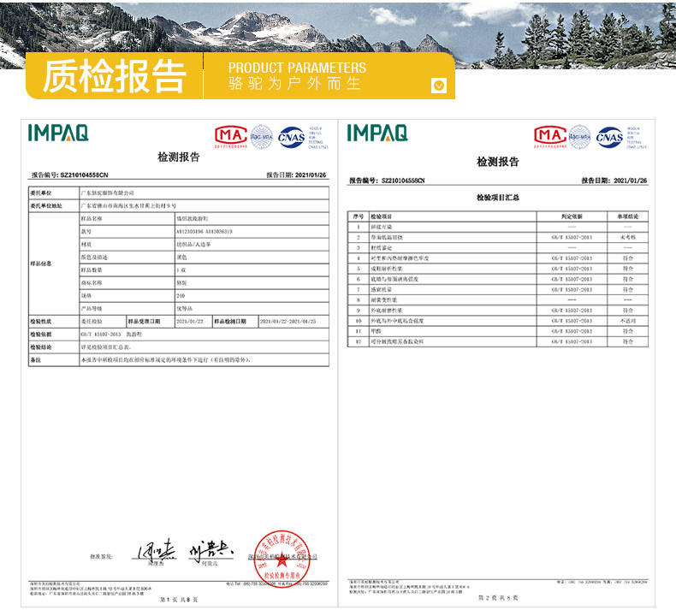The height and width of the screenshot is (616, 676).
Task: Click the '款号' field label
Action: (86, 232)
